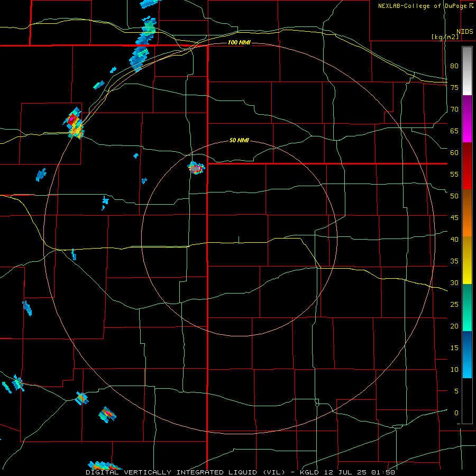Click the NIDS label above the scale
Viewport: 476px width, 476px height.
[465, 32]
